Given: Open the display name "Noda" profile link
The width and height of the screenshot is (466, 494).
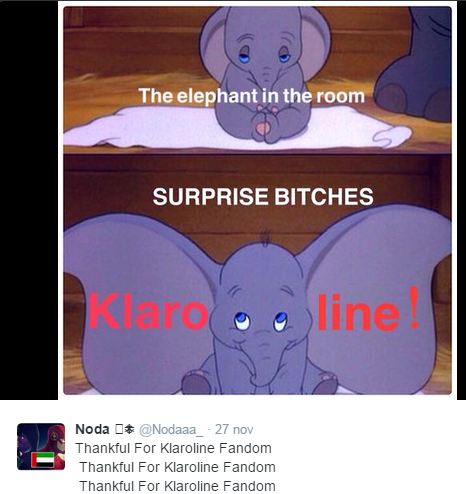Looking at the screenshot, I should pos(92,429).
